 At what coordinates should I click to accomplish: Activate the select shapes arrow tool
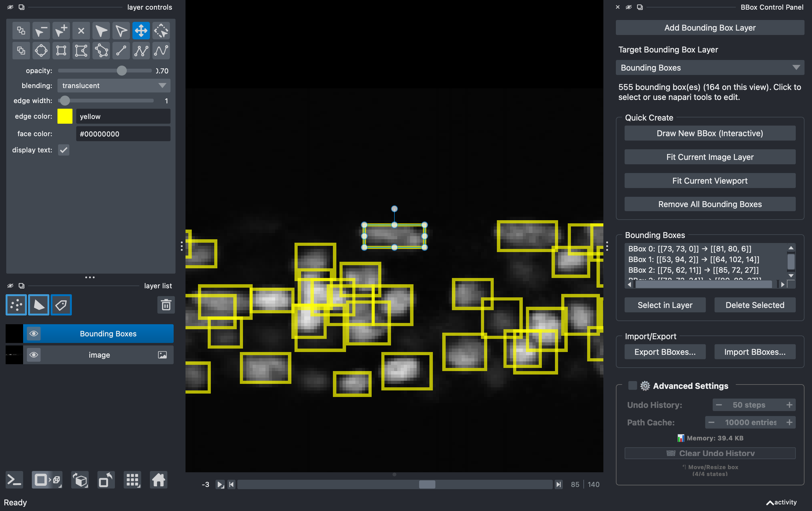click(101, 31)
